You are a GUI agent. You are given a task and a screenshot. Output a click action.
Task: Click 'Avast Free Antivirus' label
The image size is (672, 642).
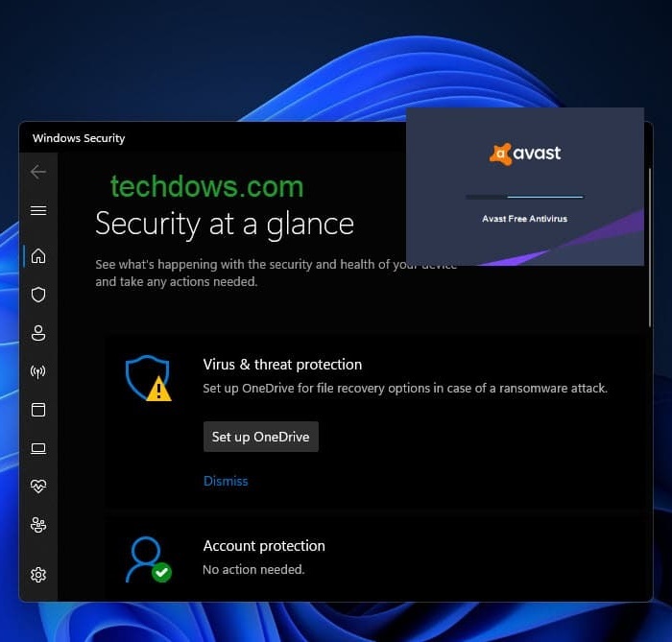click(x=524, y=219)
